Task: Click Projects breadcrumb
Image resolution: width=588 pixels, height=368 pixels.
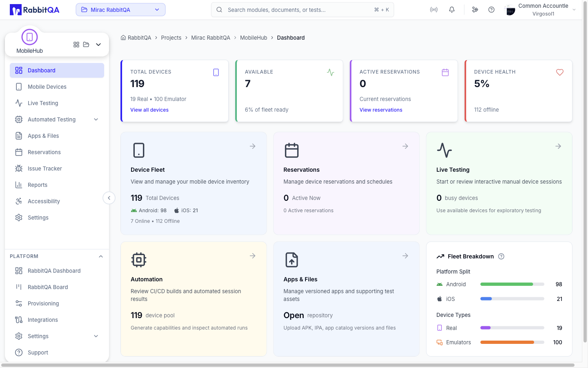Action: (x=171, y=38)
